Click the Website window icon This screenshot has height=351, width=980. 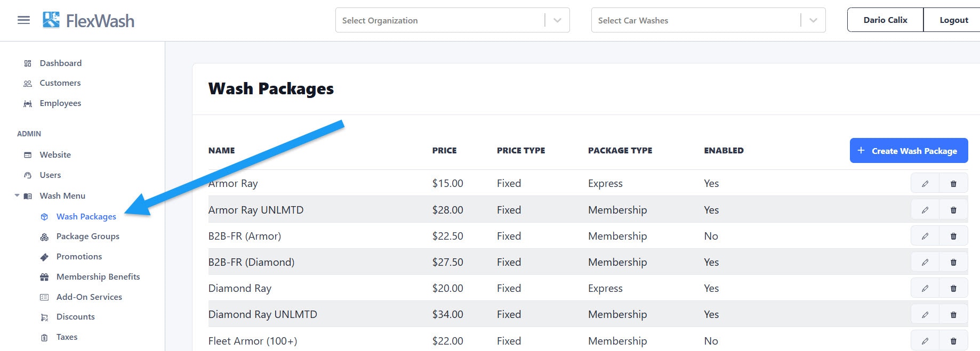tap(28, 155)
